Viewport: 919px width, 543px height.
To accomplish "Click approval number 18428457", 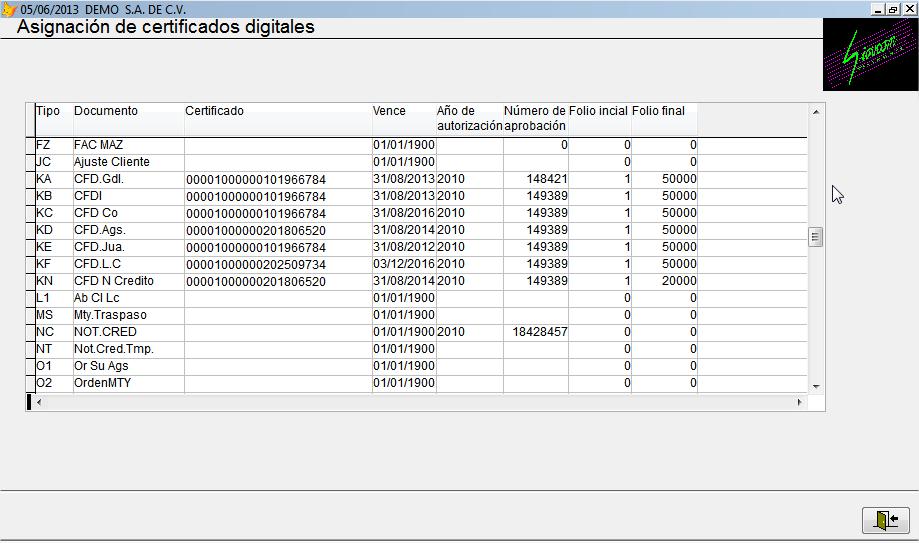I will [536, 332].
